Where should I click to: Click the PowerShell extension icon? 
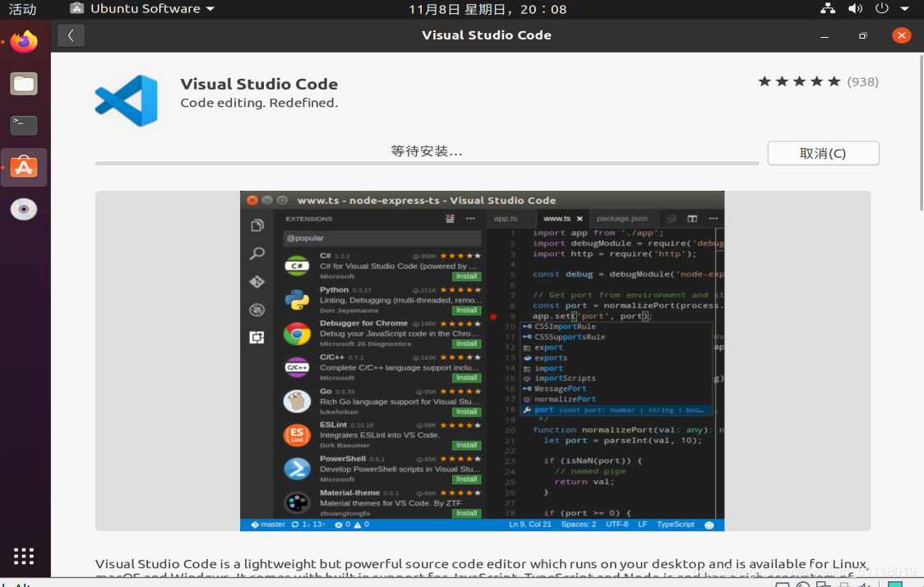tap(297, 469)
